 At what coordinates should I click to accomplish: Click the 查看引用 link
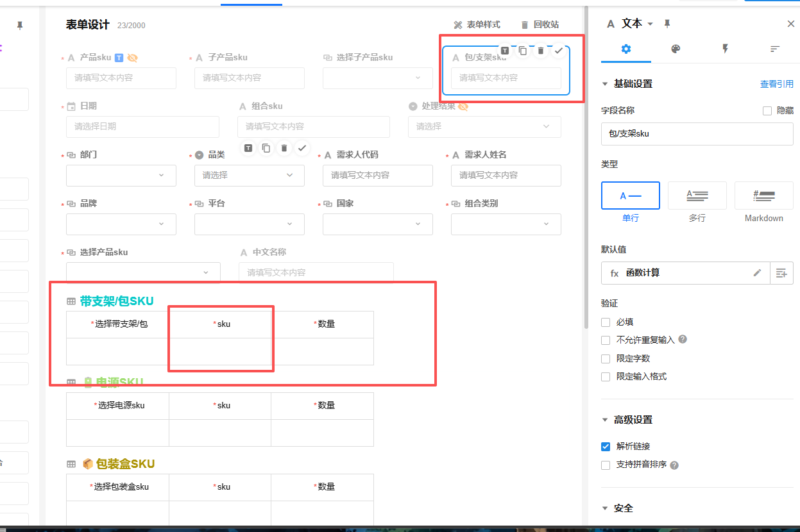click(778, 83)
